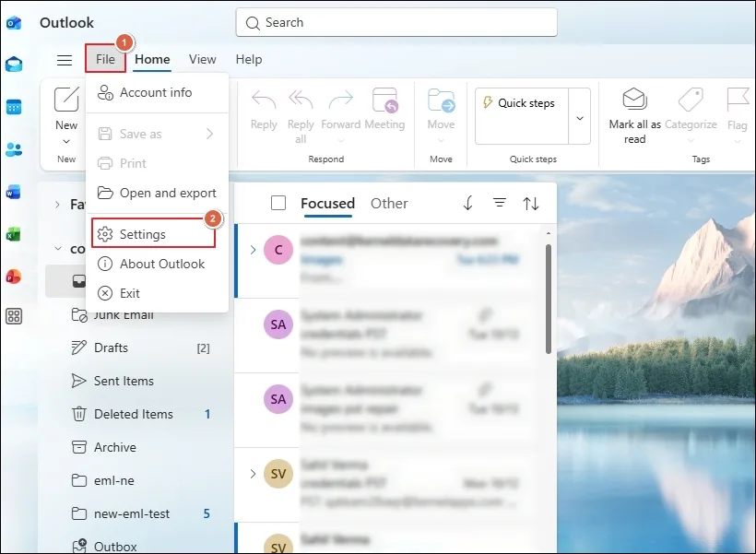The image size is (756, 554).
Task: Click the New mail compose icon
Action: 66,100
